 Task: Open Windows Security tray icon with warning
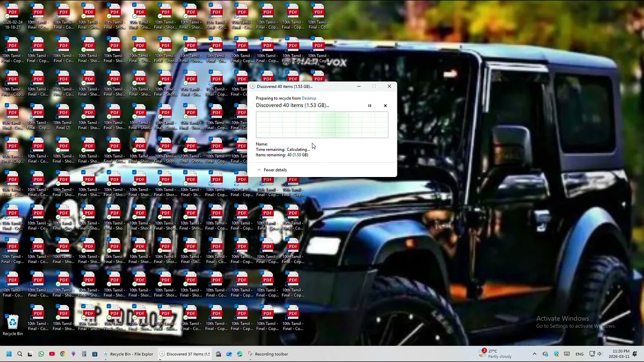pyautogui.click(x=556, y=354)
